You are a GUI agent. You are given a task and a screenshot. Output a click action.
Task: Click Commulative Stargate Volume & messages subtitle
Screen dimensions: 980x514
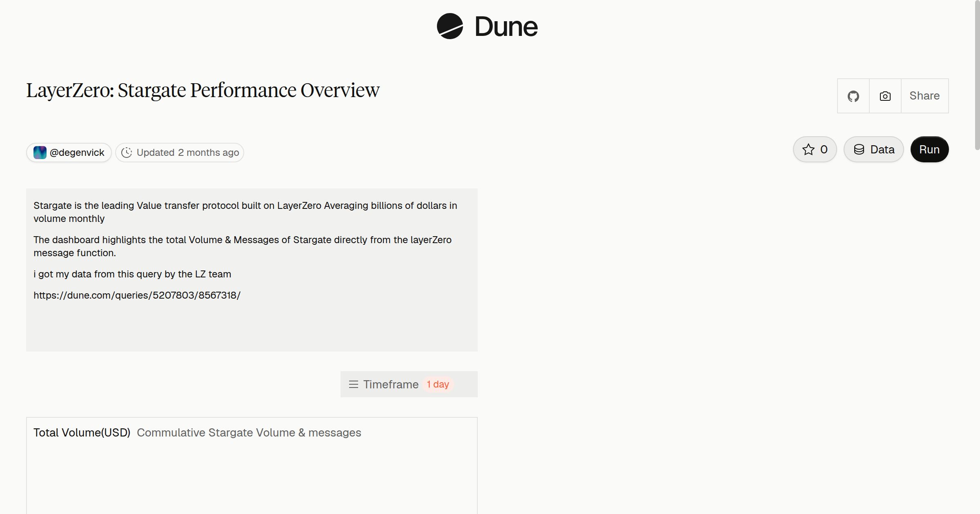(249, 432)
